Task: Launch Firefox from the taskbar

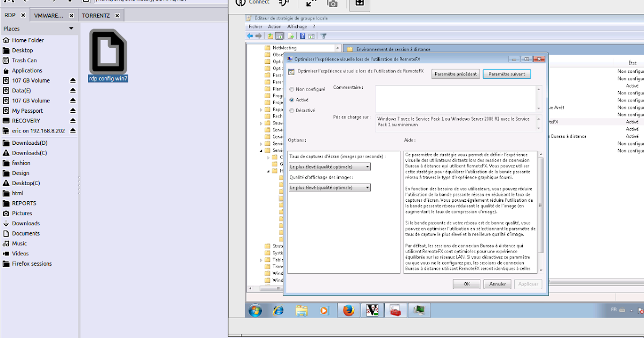Action: [348, 310]
